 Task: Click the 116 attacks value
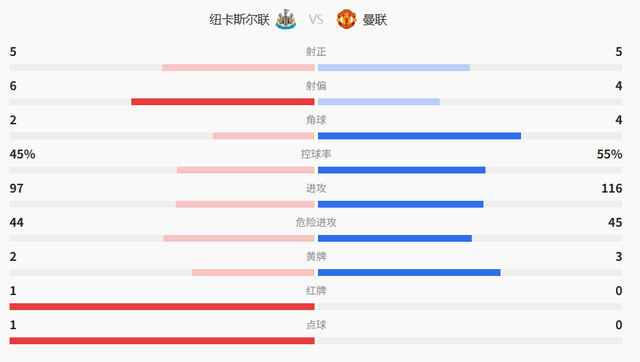(611, 189)
